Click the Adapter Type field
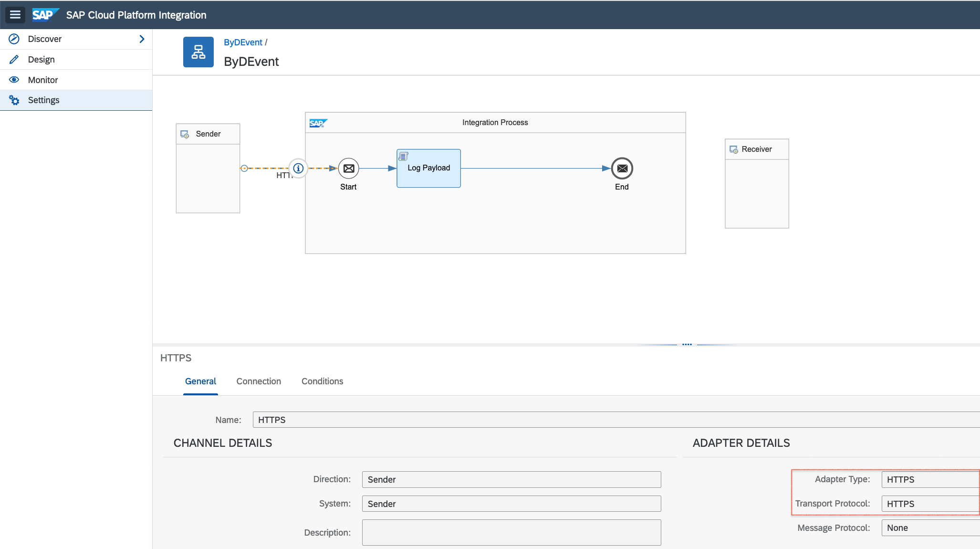The height and width of the screenshot is (549, 980). [x=930, y=479]
